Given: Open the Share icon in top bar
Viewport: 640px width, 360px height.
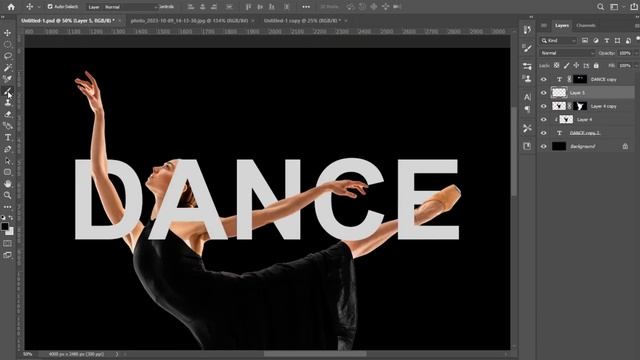Looking at the screenshot, I should 634,7.
